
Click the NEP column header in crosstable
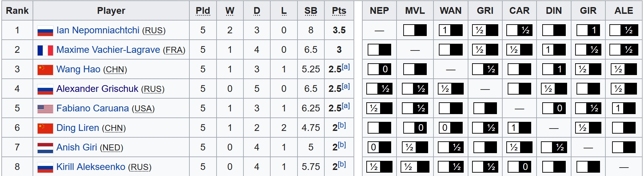pyautogui.click(x=379, y=11)
